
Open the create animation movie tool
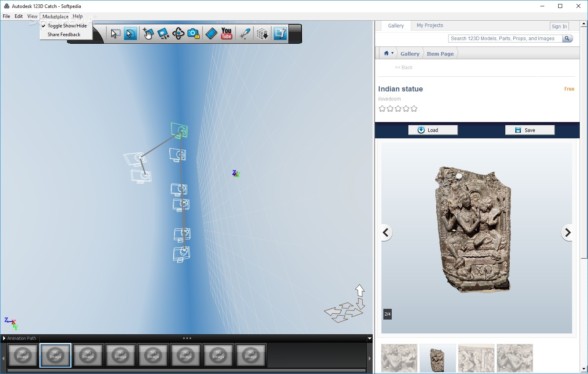211,34
